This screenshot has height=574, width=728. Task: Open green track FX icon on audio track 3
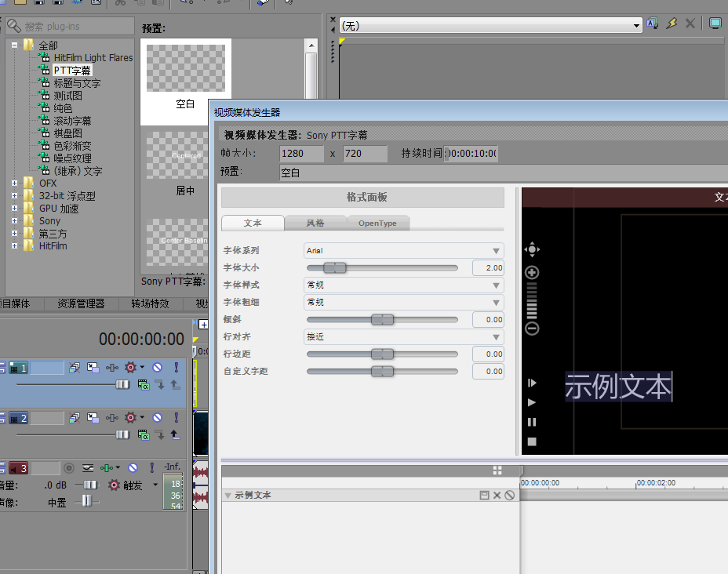click(x=107, y=467)
